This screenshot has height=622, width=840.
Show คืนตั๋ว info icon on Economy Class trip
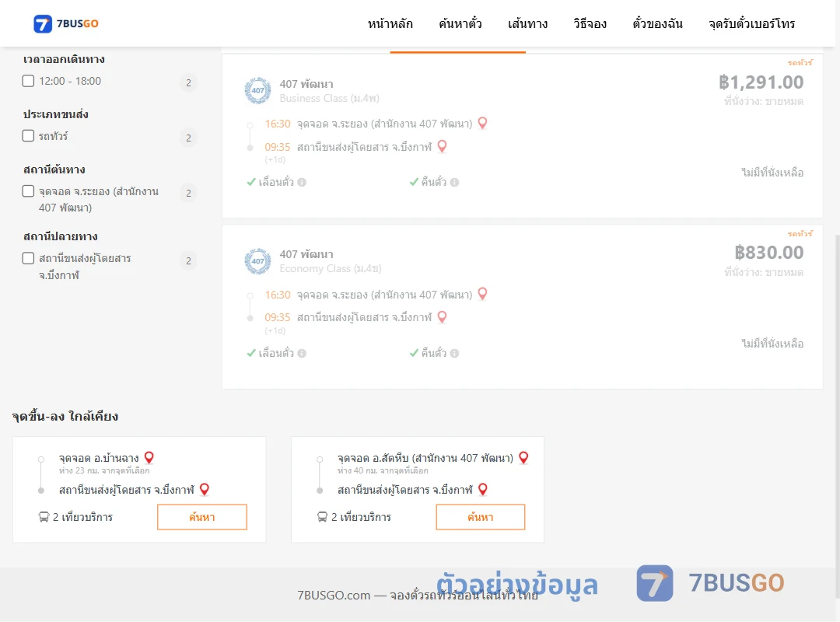(454, 353)
